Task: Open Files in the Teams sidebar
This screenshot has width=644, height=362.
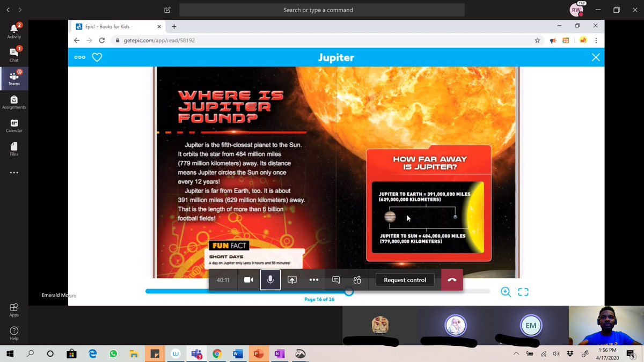Action: [14, 149]
